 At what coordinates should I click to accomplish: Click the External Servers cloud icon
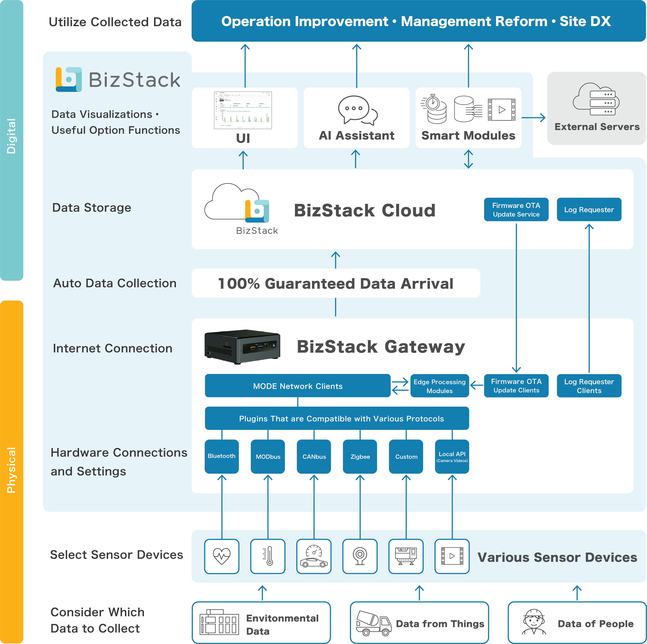596,99
